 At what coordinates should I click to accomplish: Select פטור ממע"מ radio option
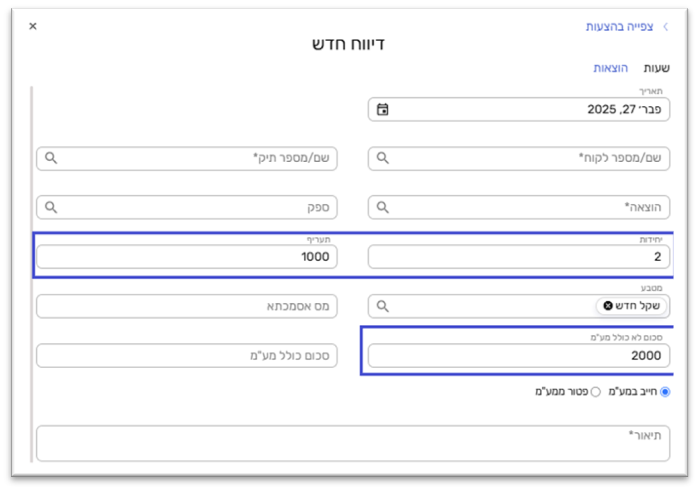point(596,392)
